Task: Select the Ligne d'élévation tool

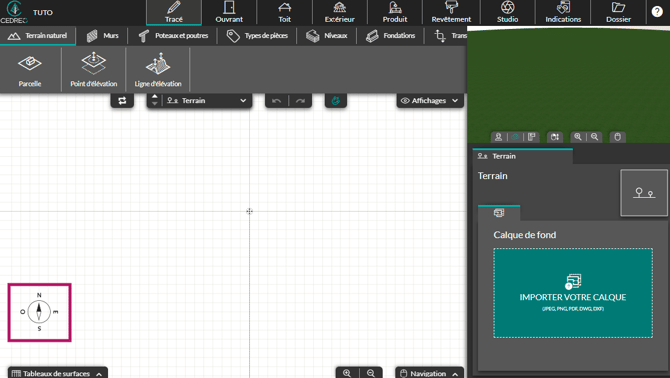Action: (158, 70)
